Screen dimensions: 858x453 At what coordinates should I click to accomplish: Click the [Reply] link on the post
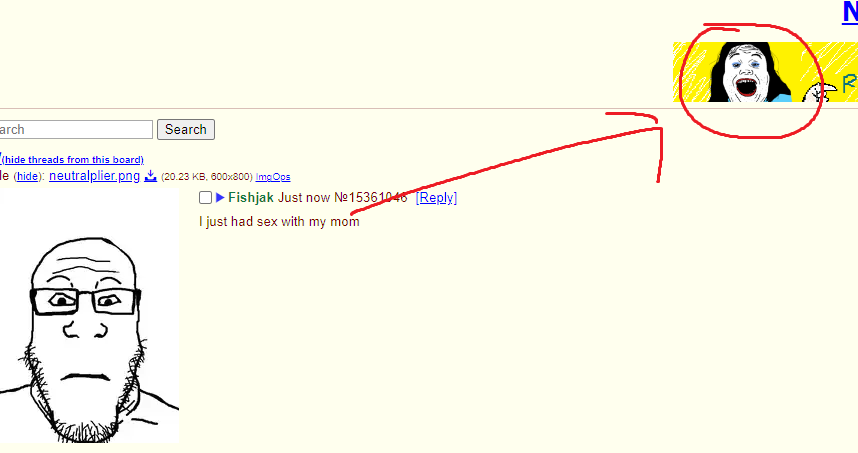point(436,198)
